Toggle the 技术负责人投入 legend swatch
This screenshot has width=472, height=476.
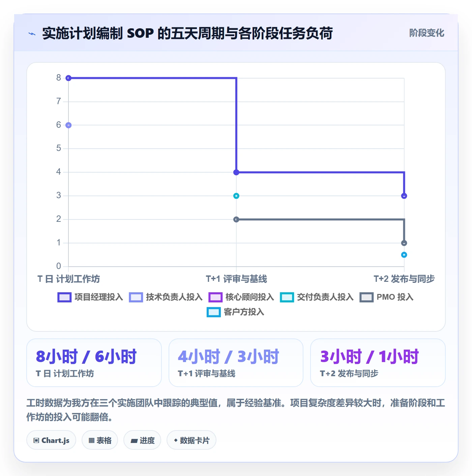tap(136, 297)
